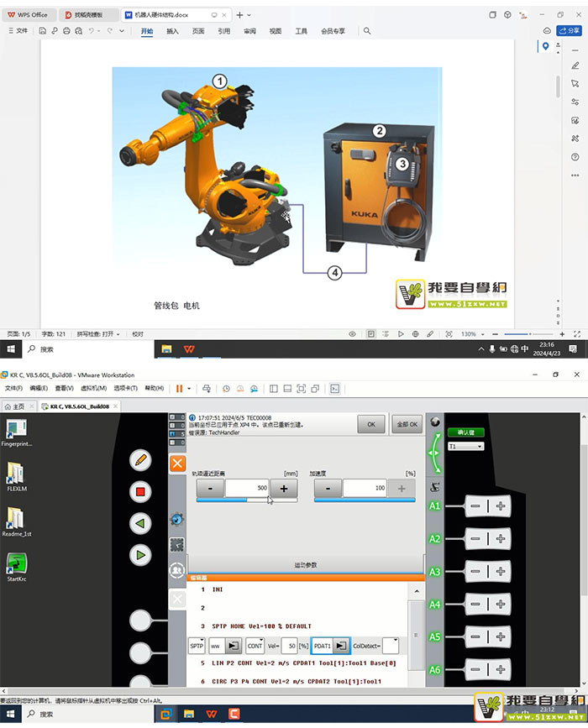Image resolution: width=588 pixels, height=728 pixels.
Task: Click OK to acknowledge the message
Action: pyautogui.click(x=371, y=424)
